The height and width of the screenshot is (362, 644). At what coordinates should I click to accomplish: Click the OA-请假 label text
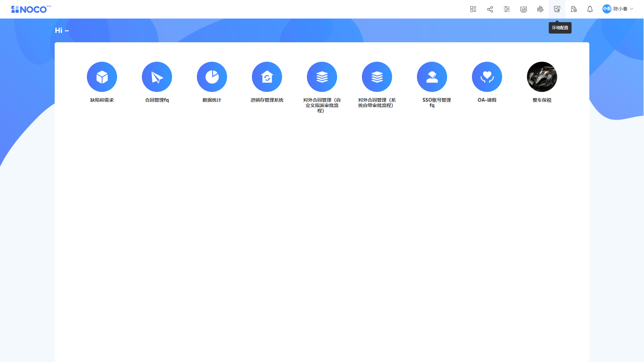pos(487,100)
